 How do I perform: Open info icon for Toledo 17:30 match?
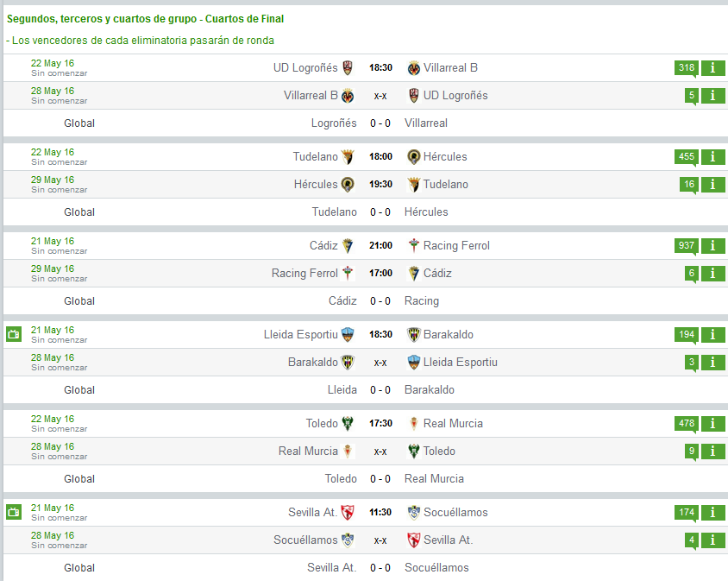[x=712, y=423]
